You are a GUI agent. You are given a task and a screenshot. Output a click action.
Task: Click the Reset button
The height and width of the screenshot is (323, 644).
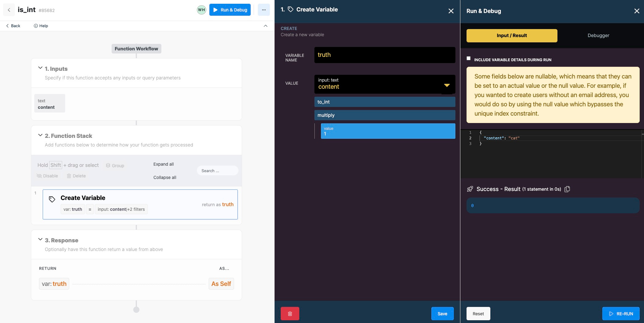478,313
